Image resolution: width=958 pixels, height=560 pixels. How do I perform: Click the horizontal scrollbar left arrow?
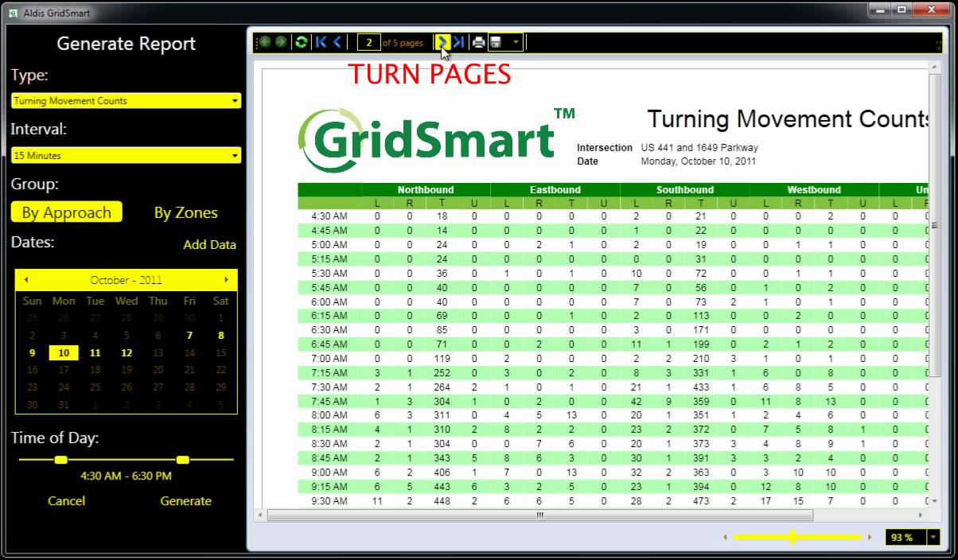coord(260,515)
